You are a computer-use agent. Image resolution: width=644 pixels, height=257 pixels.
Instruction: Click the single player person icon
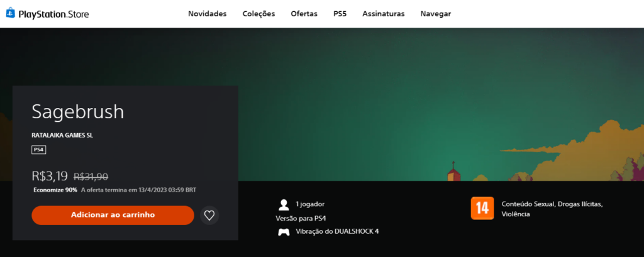(x=284, y=204)
